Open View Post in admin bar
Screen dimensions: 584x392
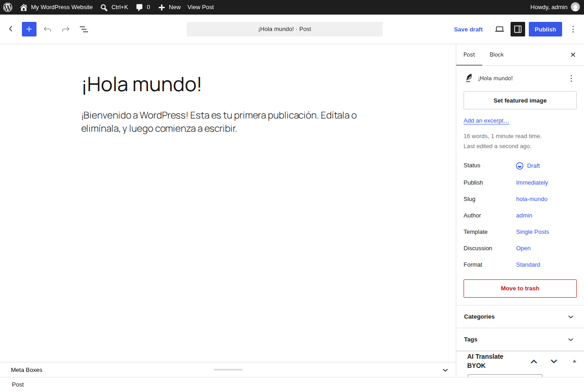(200, 7)
